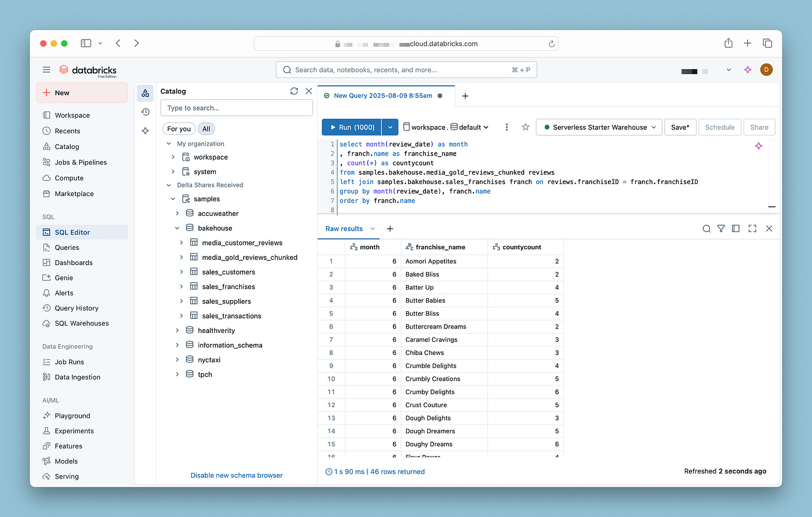Open the Serverless Starter Warehouse selector

(x=600, y=127)
